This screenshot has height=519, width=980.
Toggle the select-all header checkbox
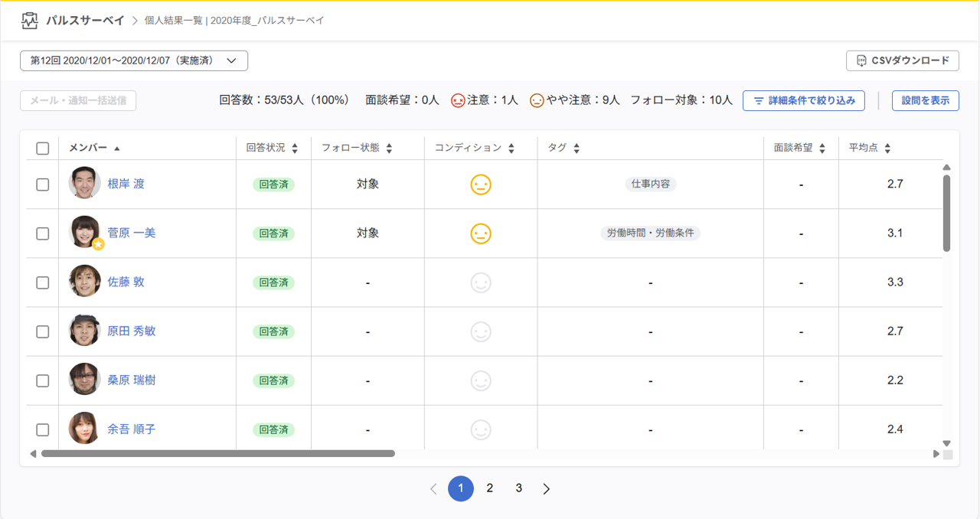click(43, 149)
